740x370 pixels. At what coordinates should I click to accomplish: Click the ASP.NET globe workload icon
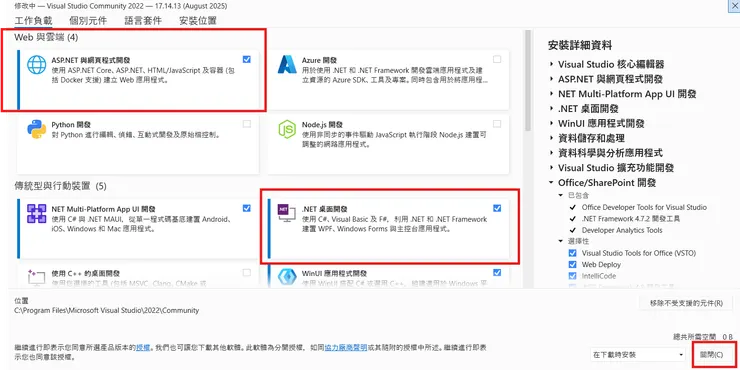(37, 65)
